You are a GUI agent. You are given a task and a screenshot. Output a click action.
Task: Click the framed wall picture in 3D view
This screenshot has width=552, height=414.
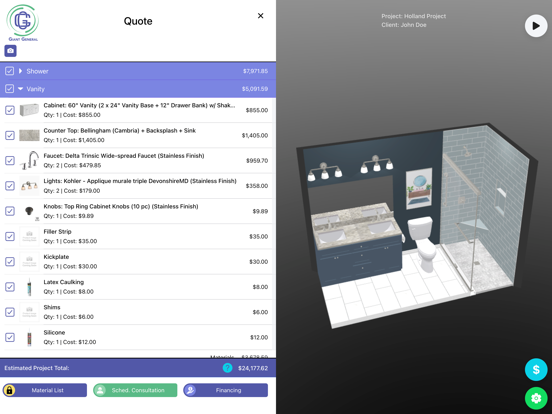(419, 189)
